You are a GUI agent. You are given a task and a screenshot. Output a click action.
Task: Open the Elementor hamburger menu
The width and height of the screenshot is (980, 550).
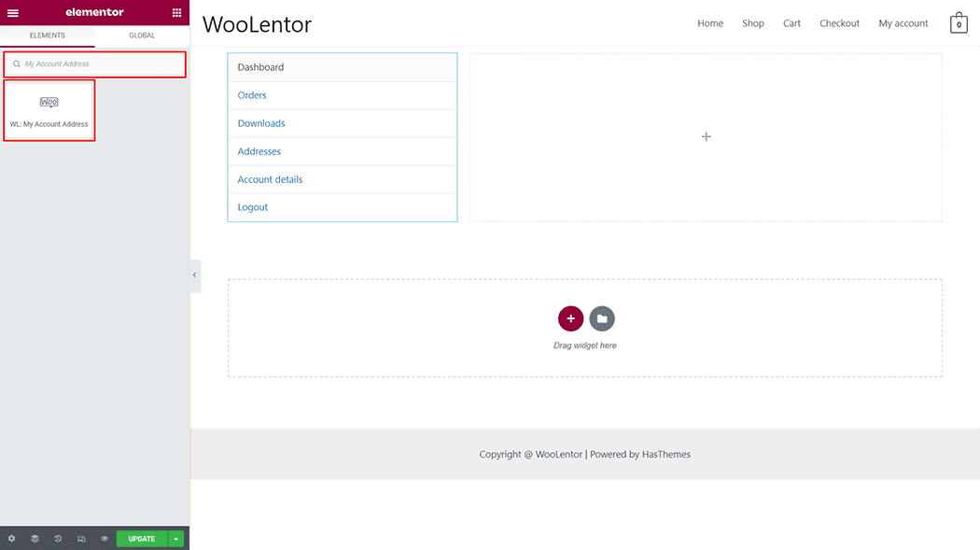(13, 13)
